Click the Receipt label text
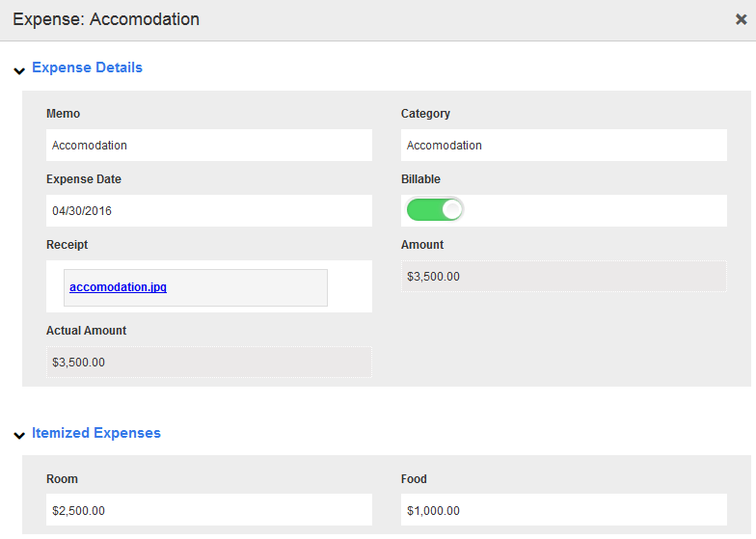Viewport: 756px width, 539px height. 67,245
